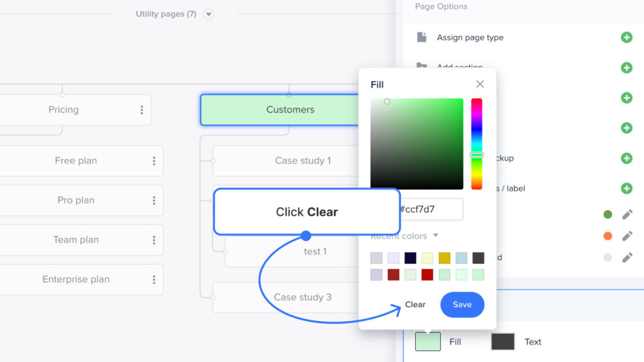This screenshot has height=362, width=644.
Task: Click the pencil icon next to the orange dot
Action: coord(627,235)
